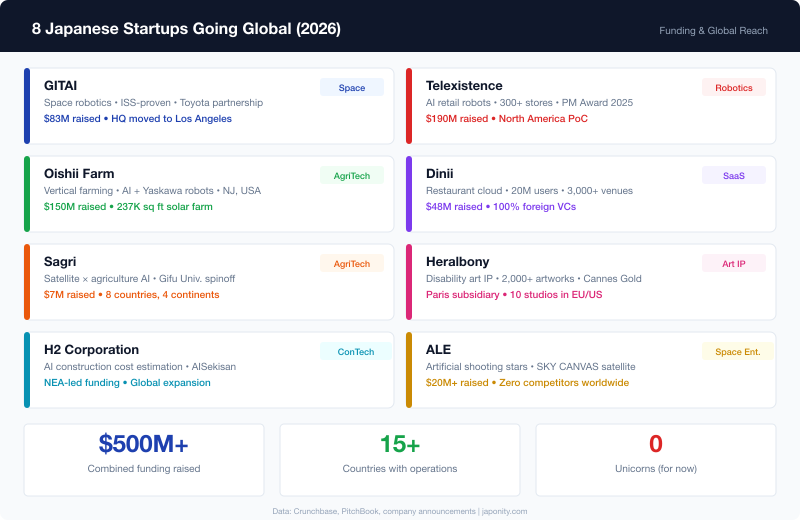Click the Space category tag on GITAI card

coord(352,87)
